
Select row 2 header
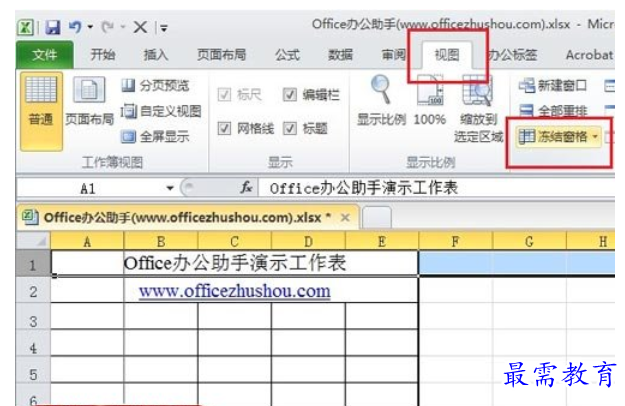pyautogui.click(x=33, y=291)
